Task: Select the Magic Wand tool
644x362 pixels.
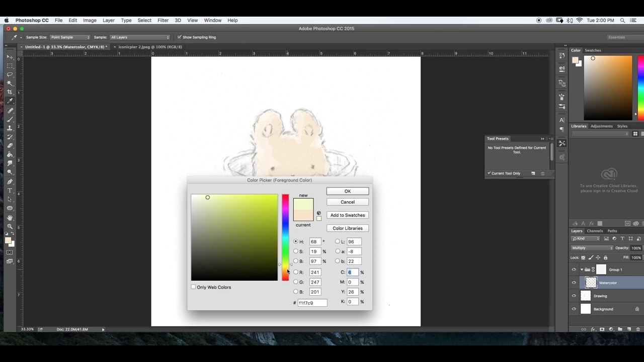Action: 10,83
